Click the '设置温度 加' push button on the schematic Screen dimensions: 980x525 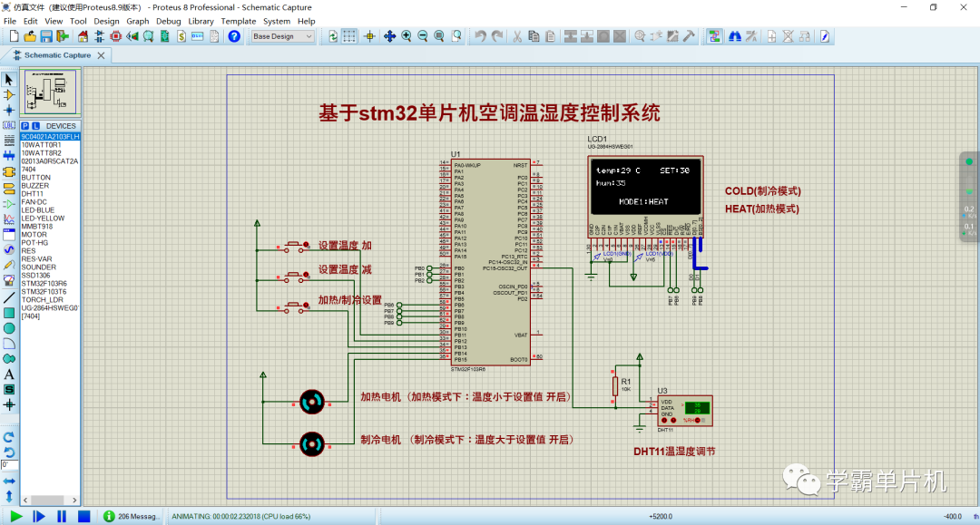(x=296, y=246)
